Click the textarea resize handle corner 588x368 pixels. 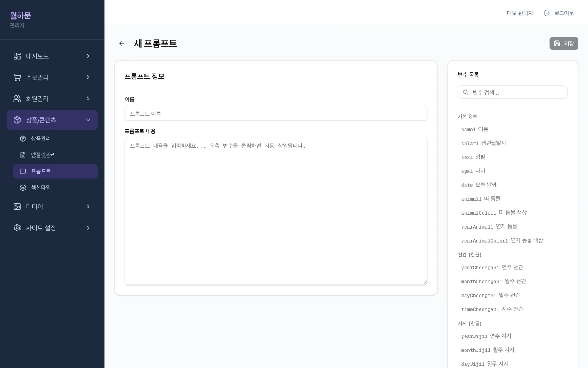tap(425, 283)
